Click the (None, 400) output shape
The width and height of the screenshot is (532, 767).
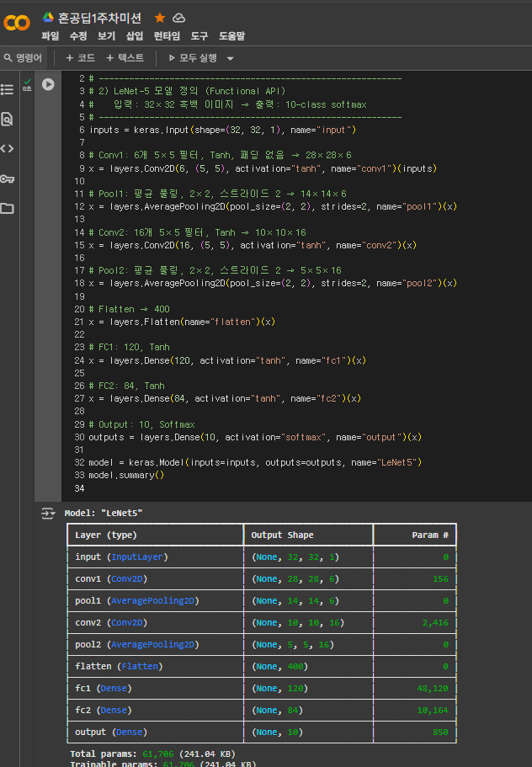click(x=279, y=666)
